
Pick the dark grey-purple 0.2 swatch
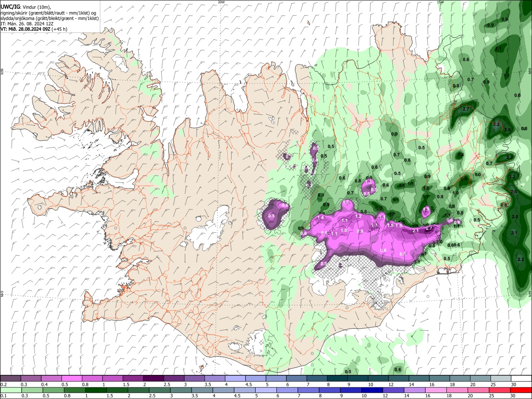click(x=10, y=378)
